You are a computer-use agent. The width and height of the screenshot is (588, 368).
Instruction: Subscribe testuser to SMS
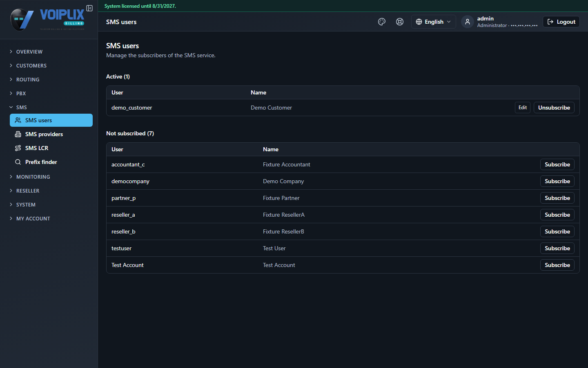coord(557,248)
